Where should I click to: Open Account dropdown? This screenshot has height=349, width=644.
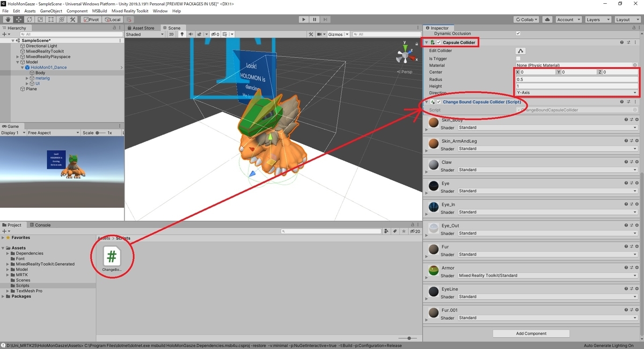point(568,19)
